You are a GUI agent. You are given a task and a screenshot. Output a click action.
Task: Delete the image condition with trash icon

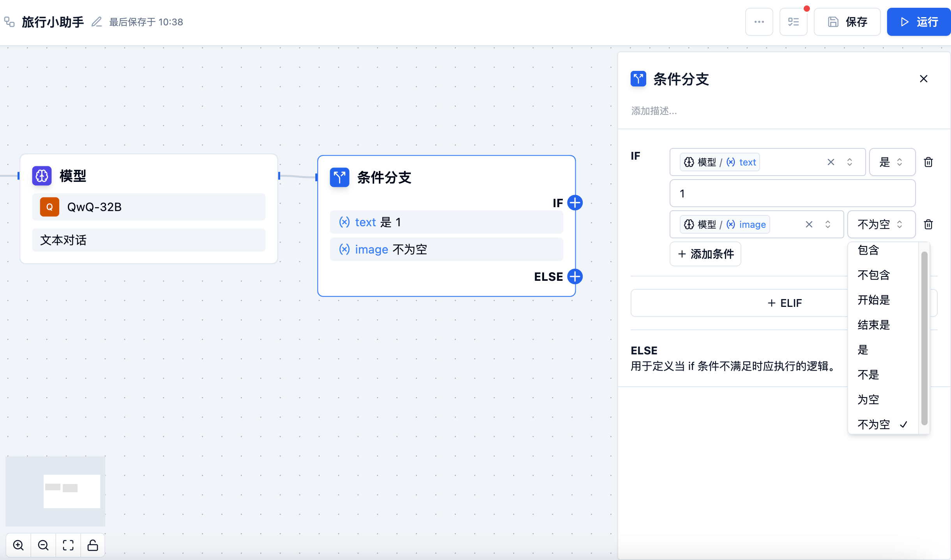[x=928, y=224]
